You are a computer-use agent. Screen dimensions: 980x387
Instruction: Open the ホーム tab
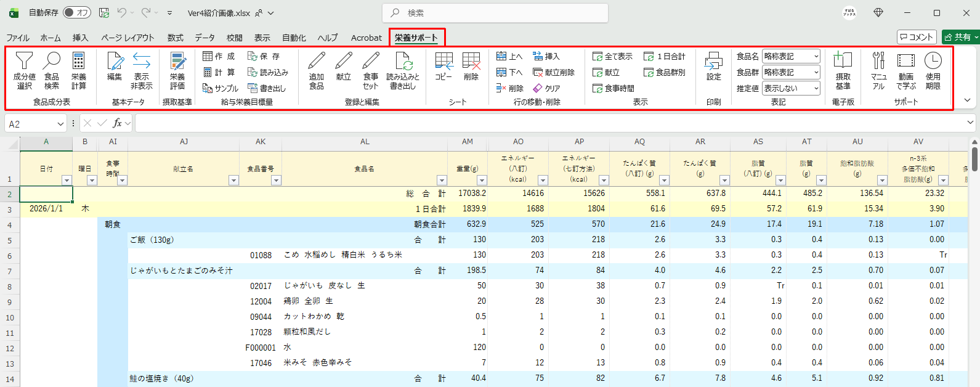[x=51, y=38]
